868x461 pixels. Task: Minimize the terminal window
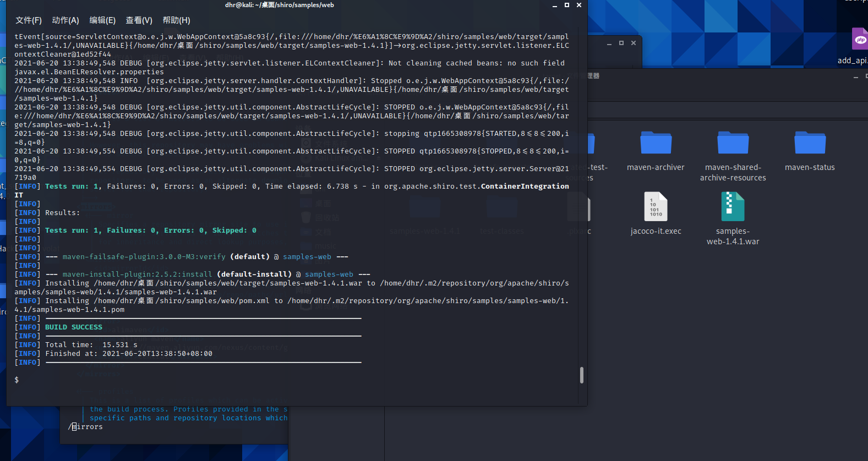click(555, 5)
